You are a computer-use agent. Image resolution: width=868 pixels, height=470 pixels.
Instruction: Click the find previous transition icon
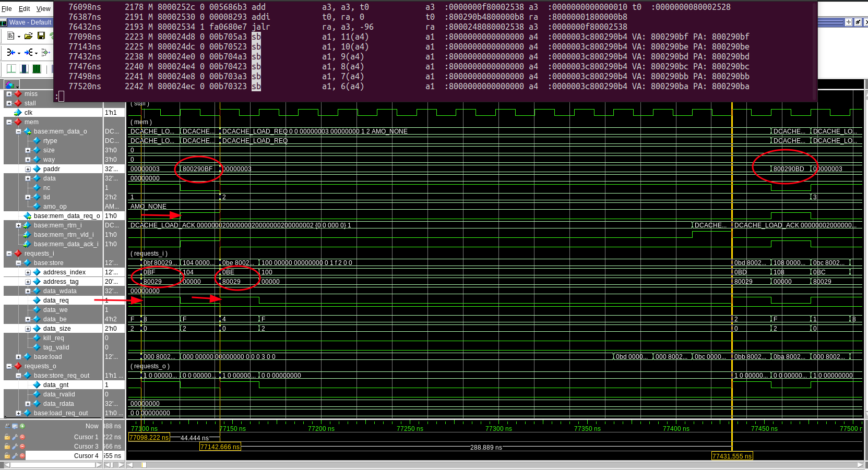coord(11,52)
